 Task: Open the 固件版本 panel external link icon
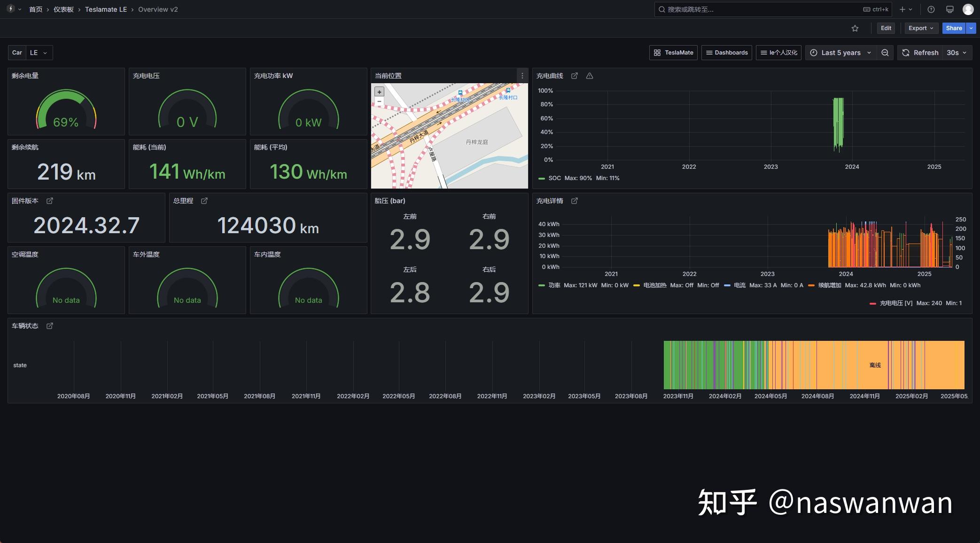[x=49, y=201]
